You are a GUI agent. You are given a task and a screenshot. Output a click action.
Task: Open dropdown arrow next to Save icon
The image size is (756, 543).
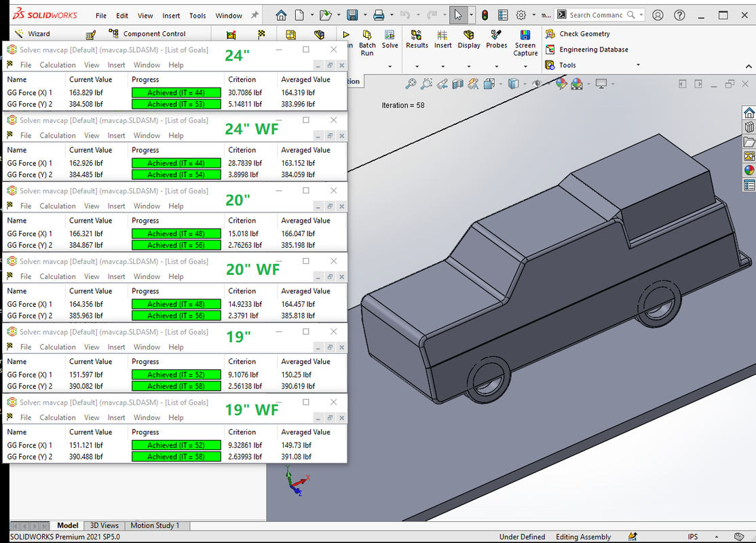tap(365, 15)
